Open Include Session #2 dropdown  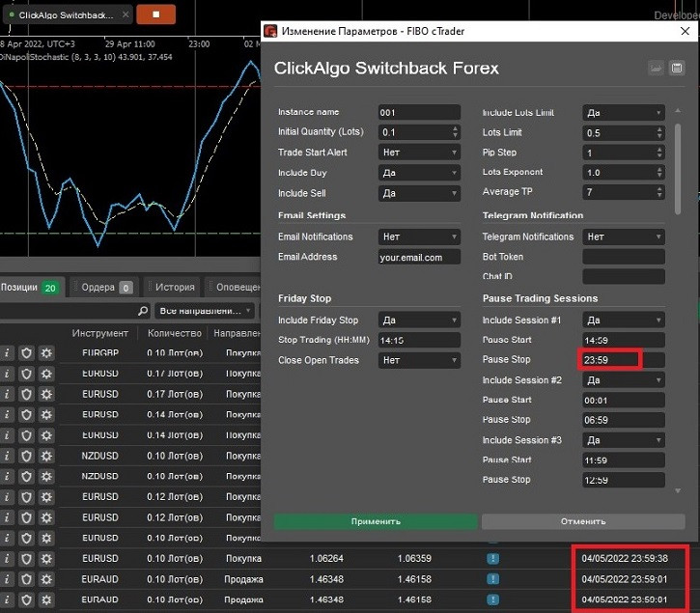(x=624, y=380)
